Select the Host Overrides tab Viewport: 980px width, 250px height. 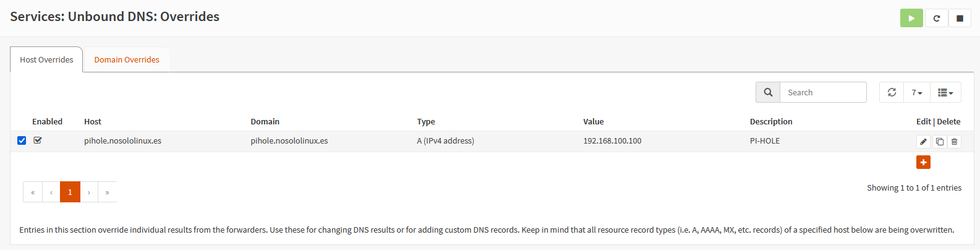[46, 60]
